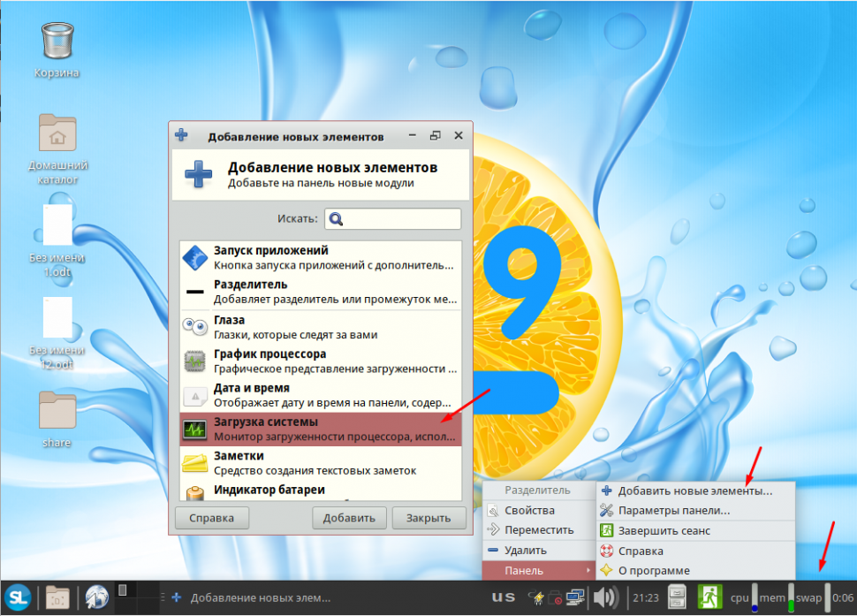Click the green logout icon in taskbar
The width and height of the screenshot is (857, 616).
click(x=709, y=597)
